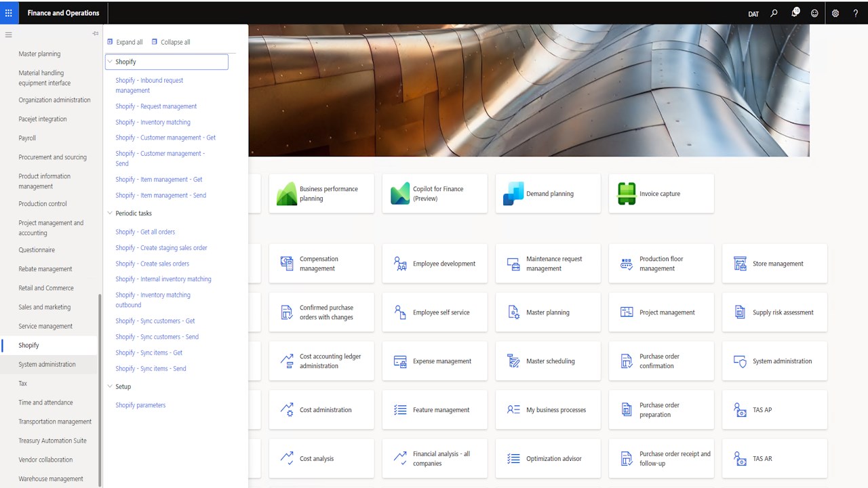Click the Optimization advisor tile icon
868x488 pixels.
coord(513,459)
